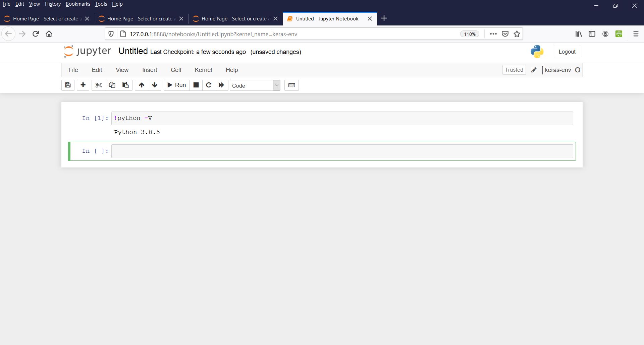Toggle the Trusted notebook indicator

pyautogui.click(x=514, y=70)
